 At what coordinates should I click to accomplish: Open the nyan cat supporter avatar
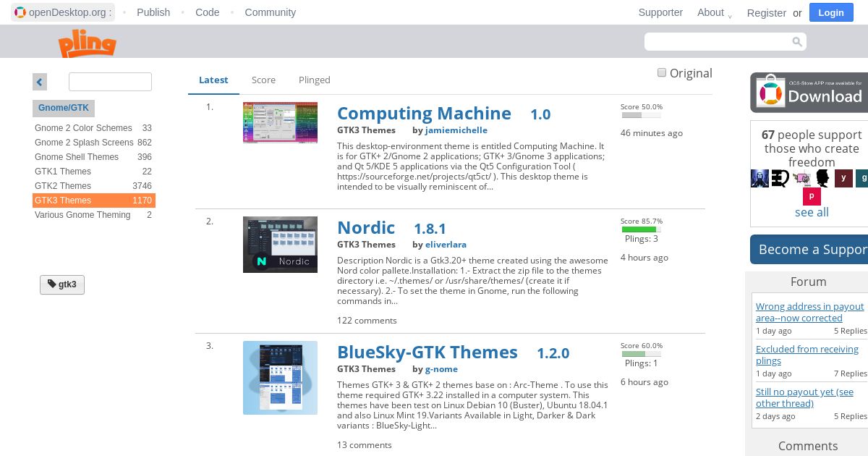pyautogui.click(x=801, y=178)
